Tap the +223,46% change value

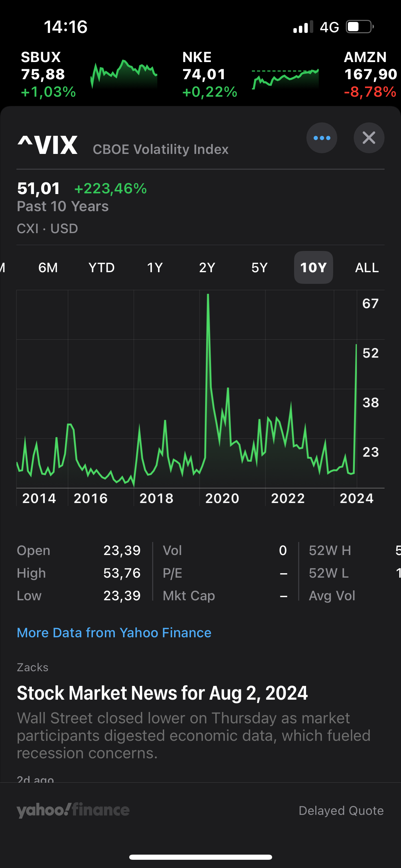110,189
